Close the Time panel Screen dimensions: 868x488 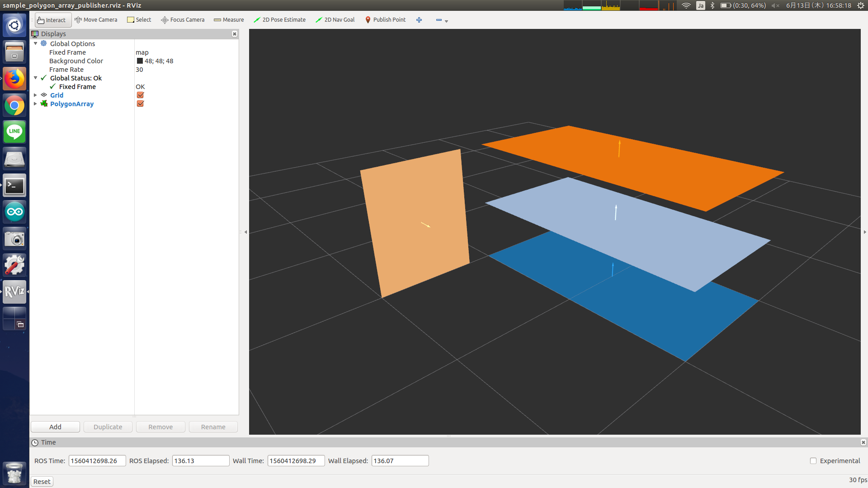click(x=863, y=442)
